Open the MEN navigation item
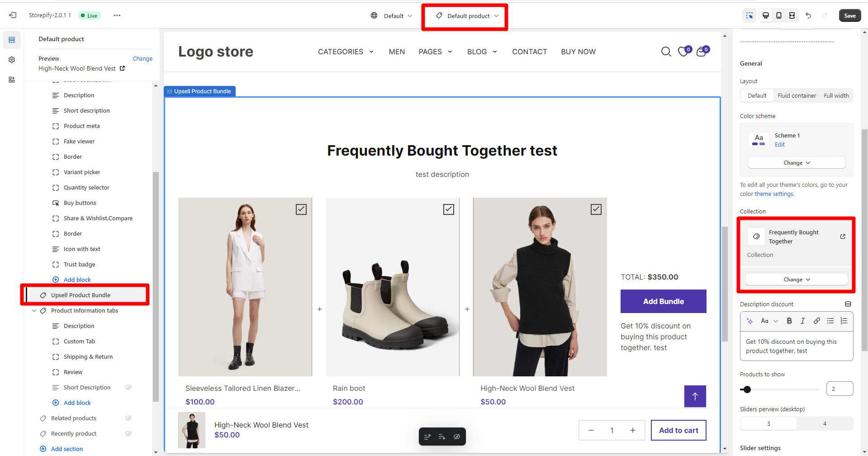The height and width of the screenshot is (456, 868). tap(397, 52)
